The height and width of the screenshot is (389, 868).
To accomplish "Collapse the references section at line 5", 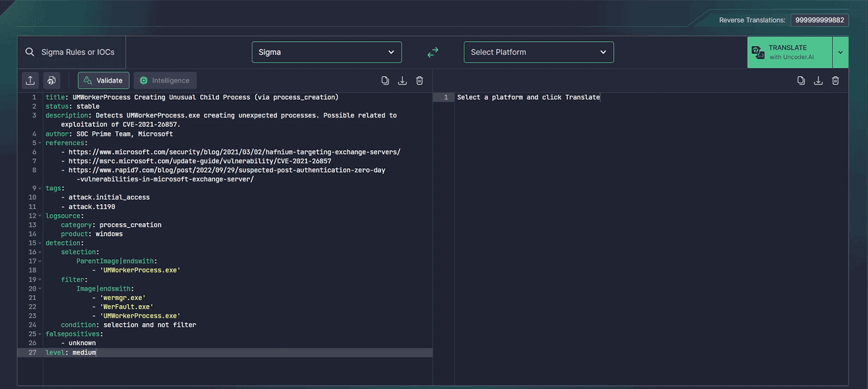I will [40, 143].
